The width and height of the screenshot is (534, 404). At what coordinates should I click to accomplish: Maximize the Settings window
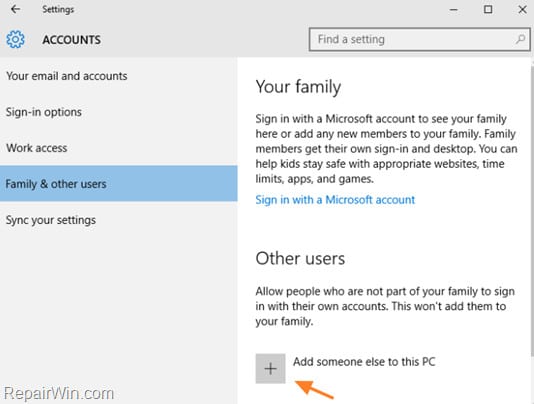(488, 9)
